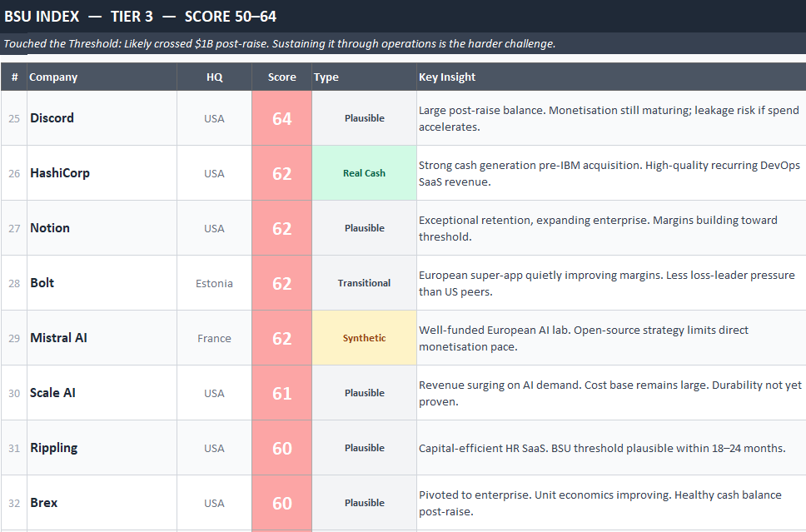
Task: Select the HashiCorp company cell
Action: pos(102,173)
